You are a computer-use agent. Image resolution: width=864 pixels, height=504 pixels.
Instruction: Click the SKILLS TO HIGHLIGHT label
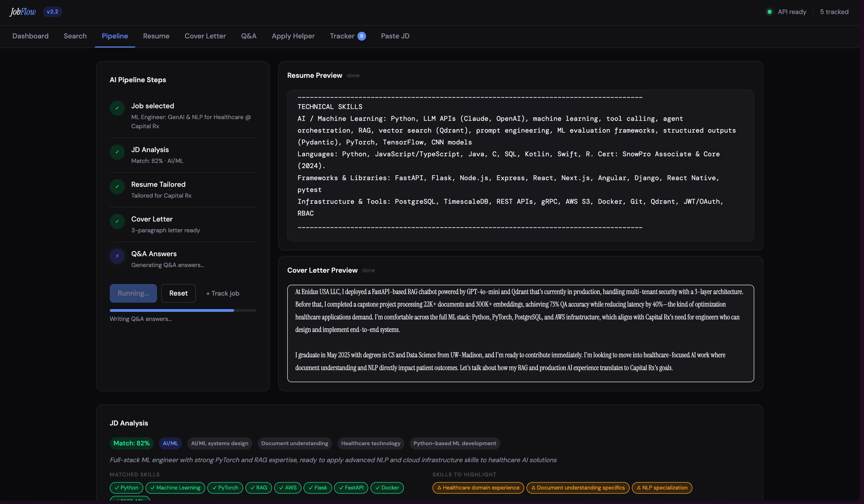pos(464,474)
